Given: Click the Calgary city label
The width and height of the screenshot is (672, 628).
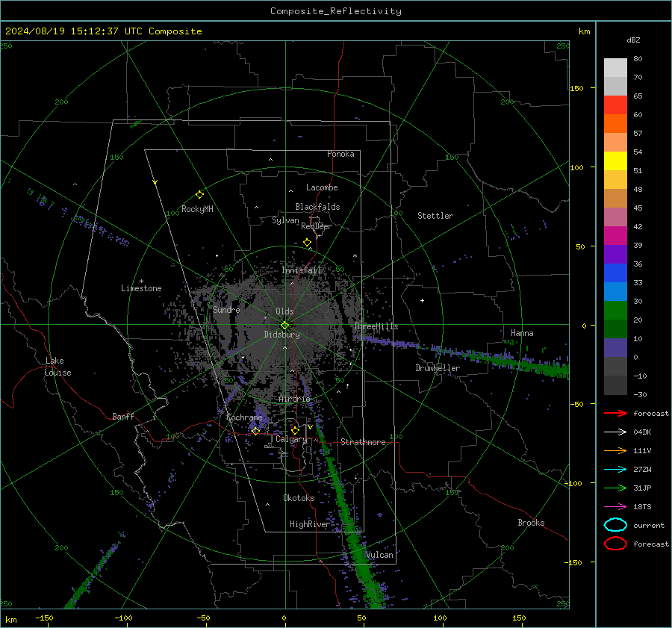Looking at the screenshot, I should [291, 439].
